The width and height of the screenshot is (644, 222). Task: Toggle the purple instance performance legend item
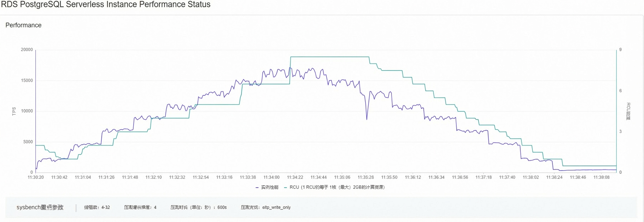coord(267,187)
